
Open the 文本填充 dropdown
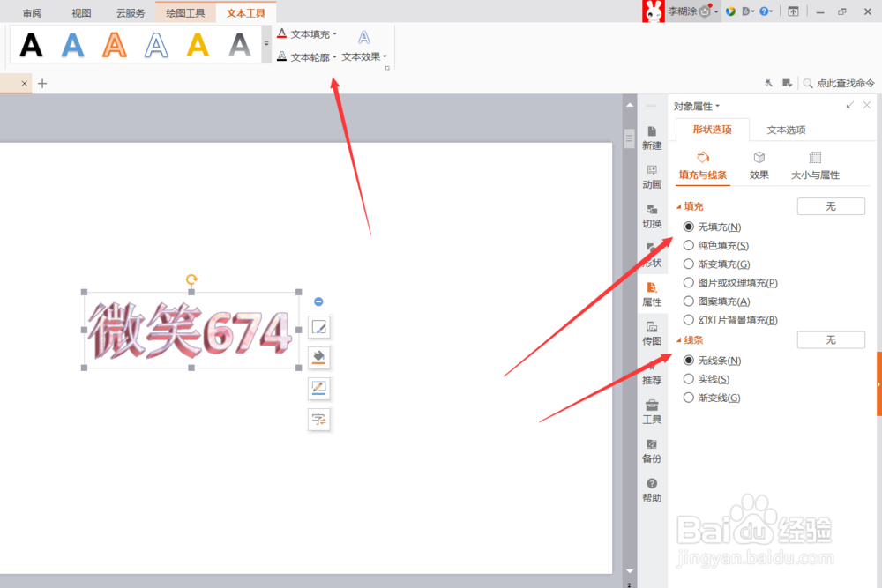[309, 33]
